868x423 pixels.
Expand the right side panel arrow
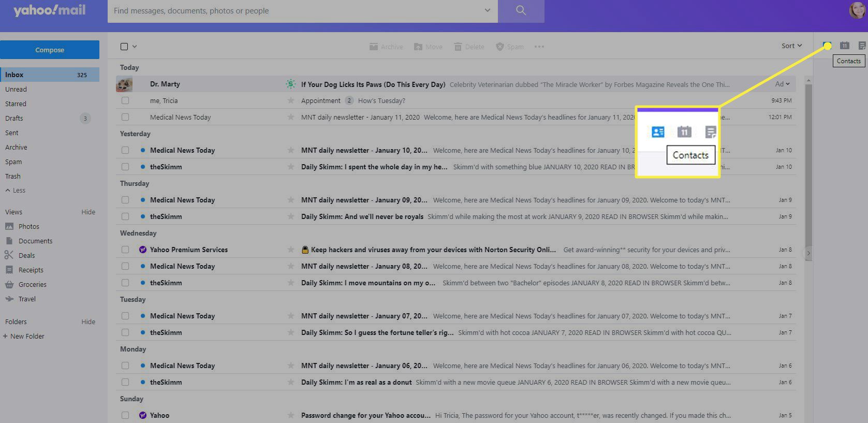pos(808,253)
